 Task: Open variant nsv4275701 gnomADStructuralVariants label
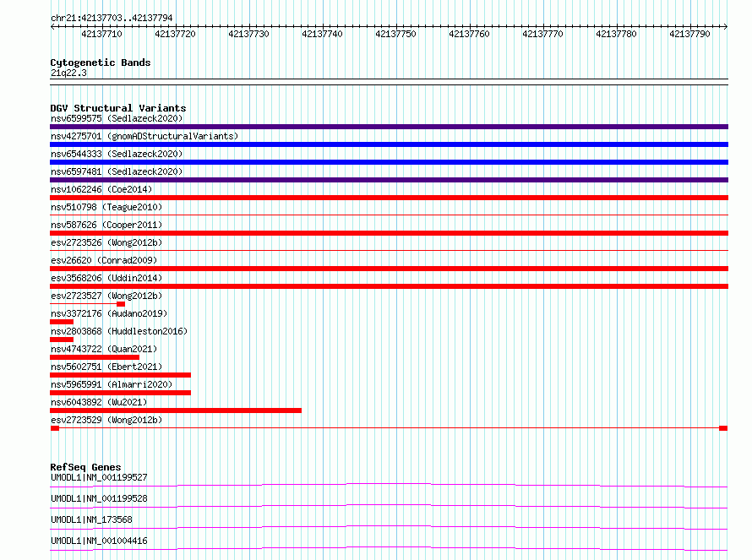tap(144, 136)
